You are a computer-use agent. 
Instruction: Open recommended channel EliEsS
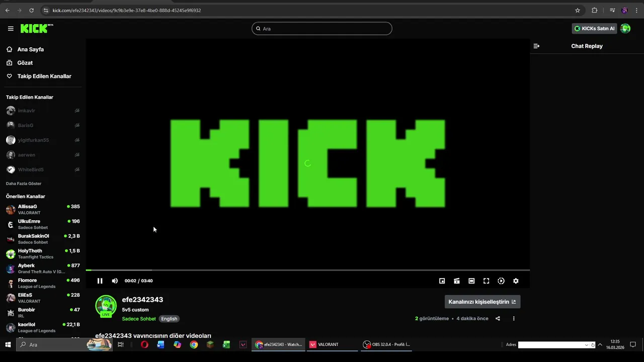click(x=43, y=298)
